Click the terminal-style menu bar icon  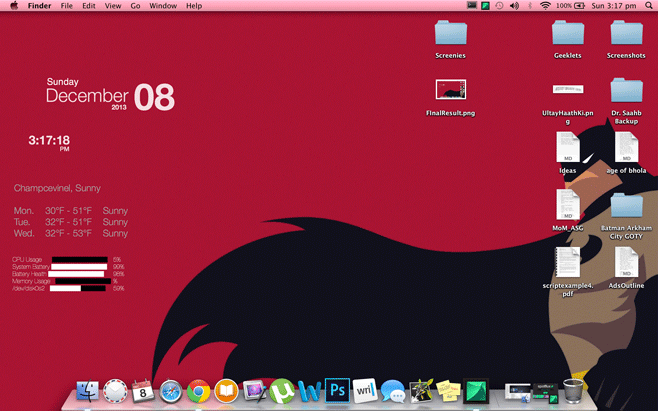click(472, 6)
